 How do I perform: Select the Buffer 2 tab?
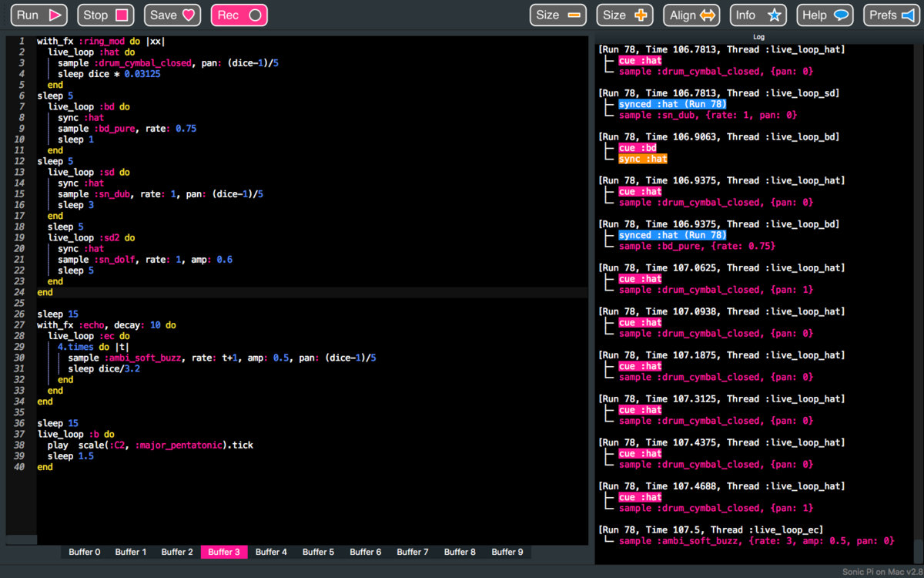(177, 552)
